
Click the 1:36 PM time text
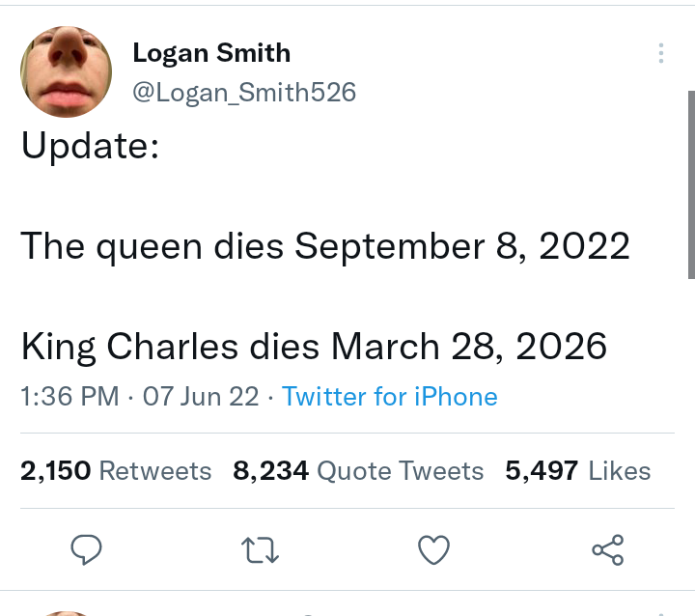69,397
